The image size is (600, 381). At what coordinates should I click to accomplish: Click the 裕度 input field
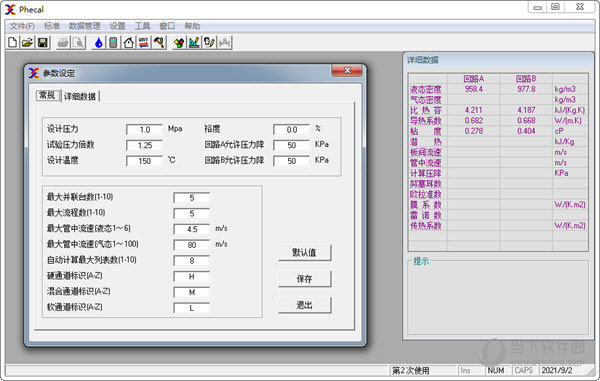[291, 129]
